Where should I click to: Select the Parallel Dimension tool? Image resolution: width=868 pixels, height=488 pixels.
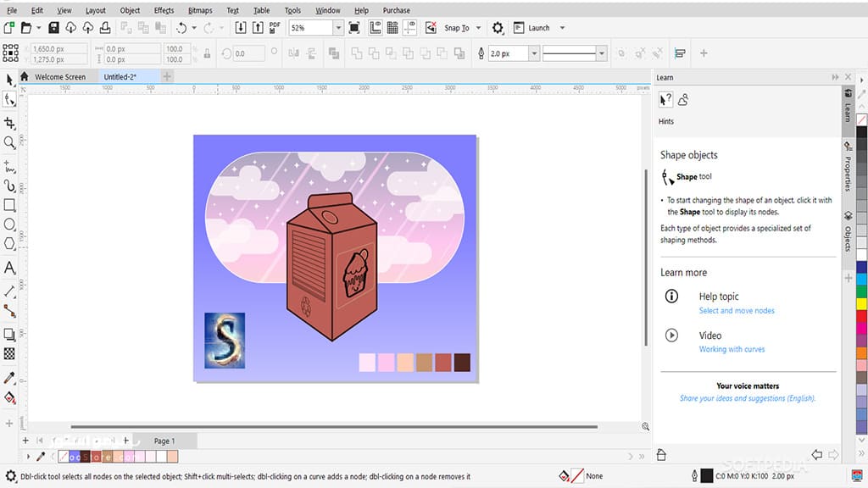point(9,291)
